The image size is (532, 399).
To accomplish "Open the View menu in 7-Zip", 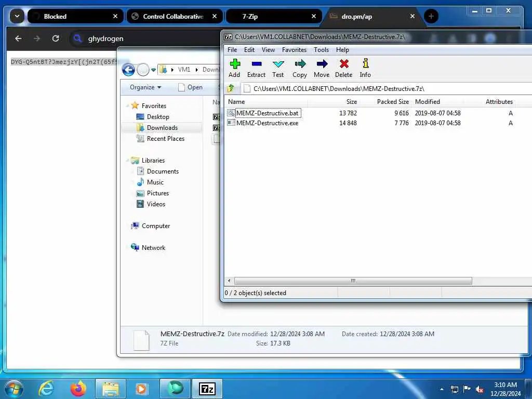I will 268,50.
